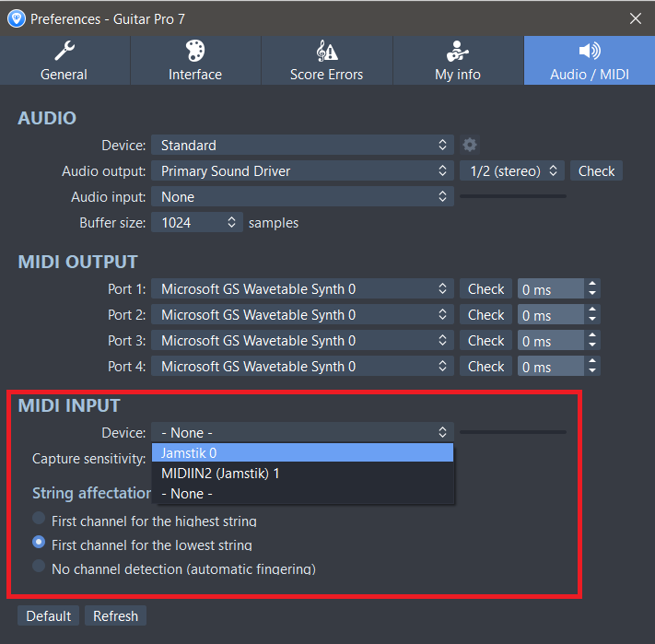
Task: Open the General preferences tab
Action: coord(64,61)
